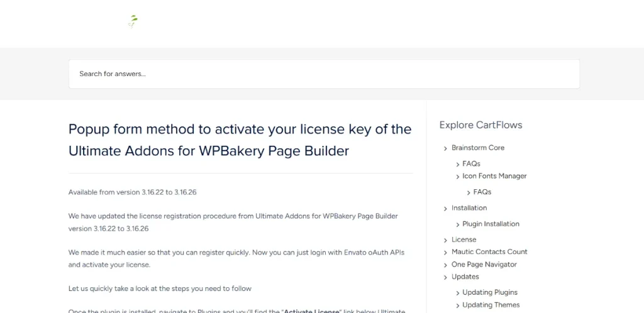644x313 pixels.
Task: Open One Page Navigator link
Action: 484,265
